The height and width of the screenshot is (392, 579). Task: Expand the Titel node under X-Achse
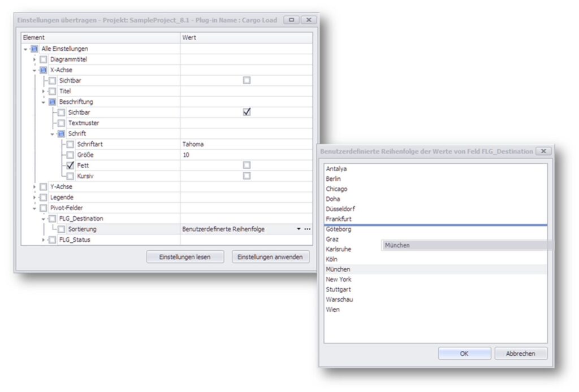click(43, 91)
